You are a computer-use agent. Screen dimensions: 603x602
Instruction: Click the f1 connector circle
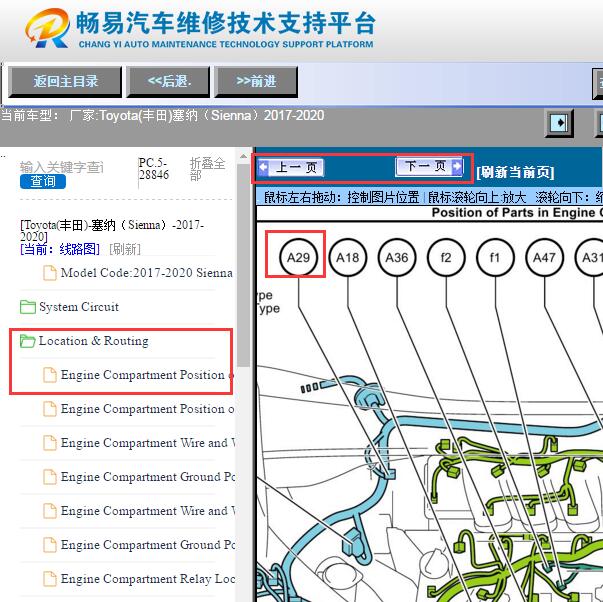pos(495,257)
